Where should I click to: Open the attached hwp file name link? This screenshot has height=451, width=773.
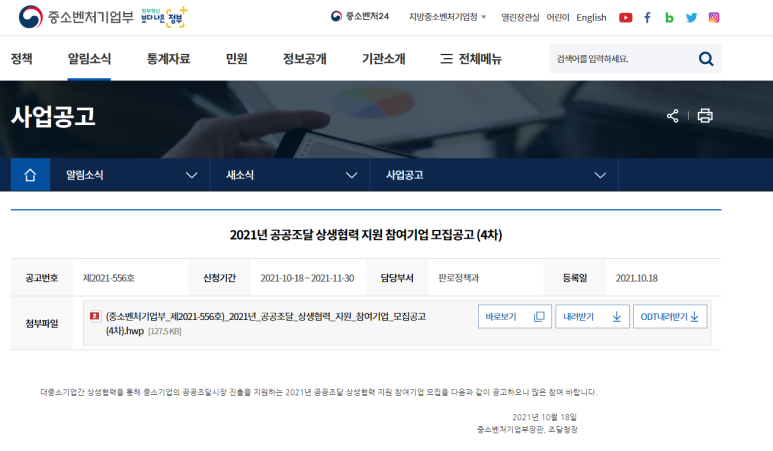(266, 323)
